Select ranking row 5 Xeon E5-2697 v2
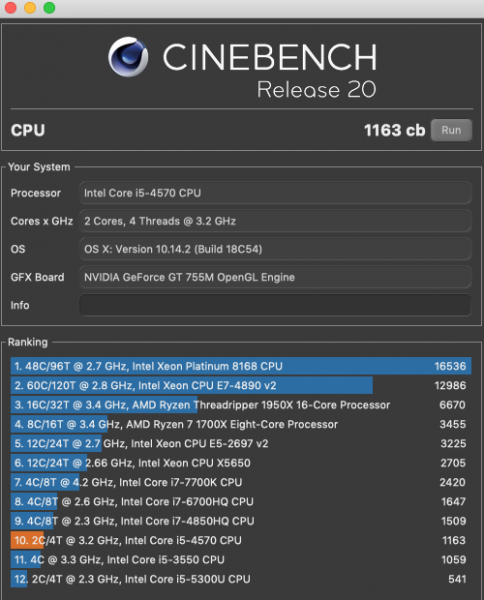The height and width of the screenshot is (600, 484). pos(241,443)
